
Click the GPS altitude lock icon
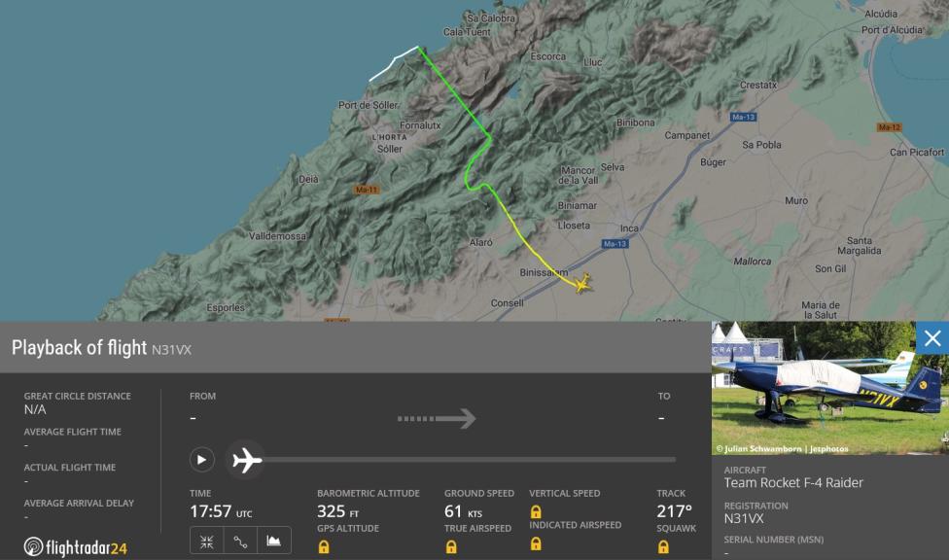point(324,546)
